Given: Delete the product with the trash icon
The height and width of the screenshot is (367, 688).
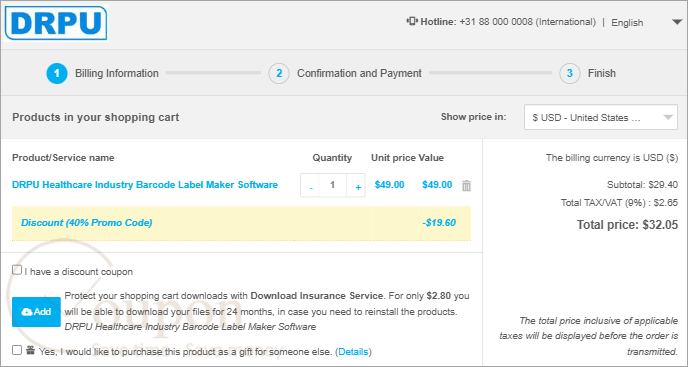Looking at the screenshot, I should coord(466,185).
